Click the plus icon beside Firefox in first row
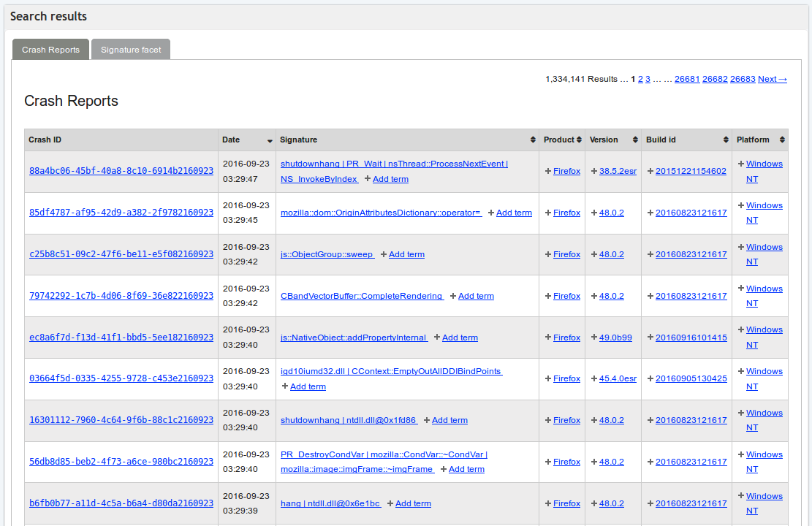 [x=547, y=171]
